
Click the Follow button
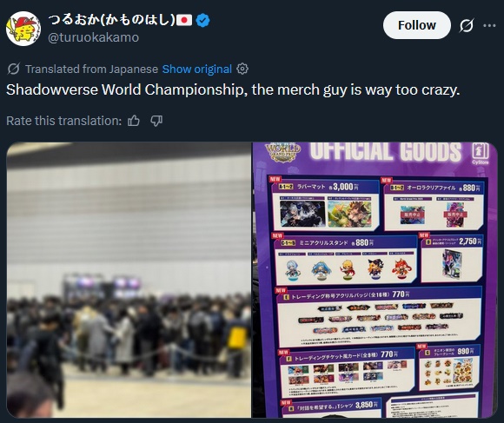click(416, 25)
